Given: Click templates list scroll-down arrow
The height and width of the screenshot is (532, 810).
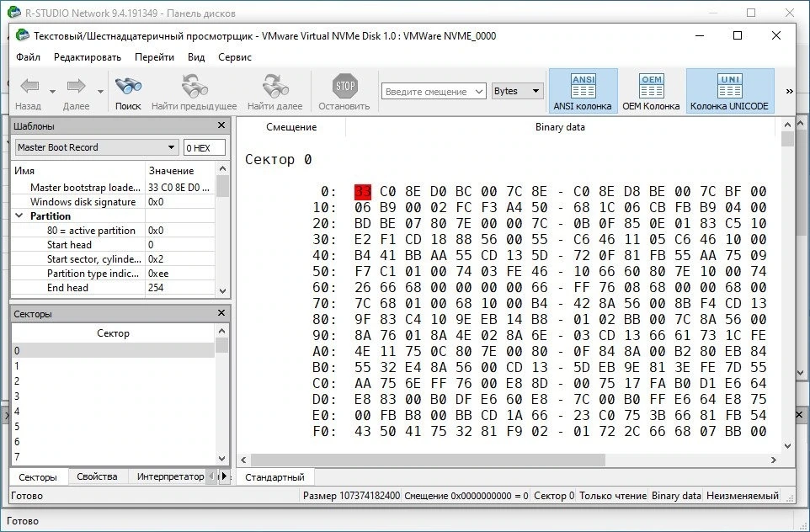Looking at the screenshot, I should click(222, 290).
